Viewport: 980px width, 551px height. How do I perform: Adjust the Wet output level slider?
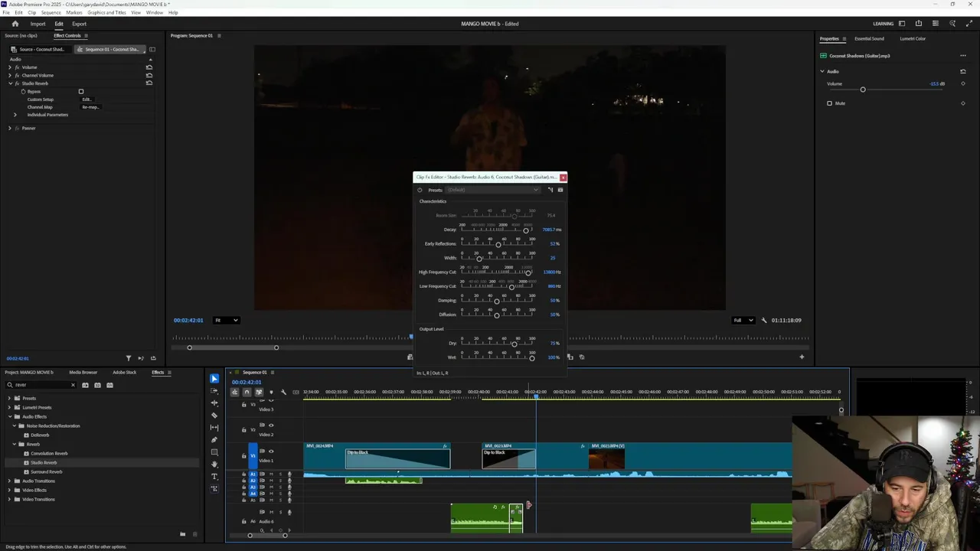532,357
